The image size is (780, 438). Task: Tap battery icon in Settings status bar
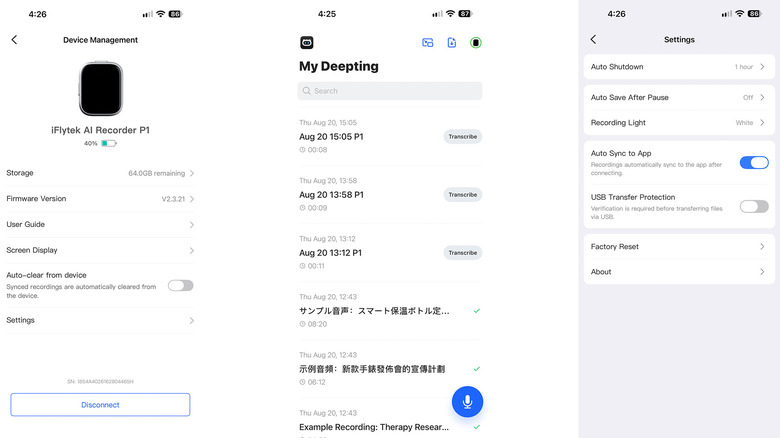(x=755, y=14)
